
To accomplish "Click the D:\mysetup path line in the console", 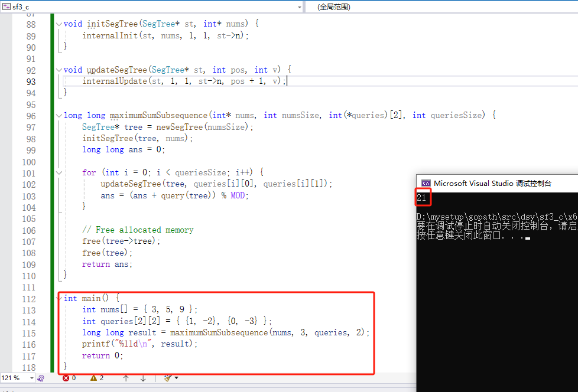I will pos(497,217).
